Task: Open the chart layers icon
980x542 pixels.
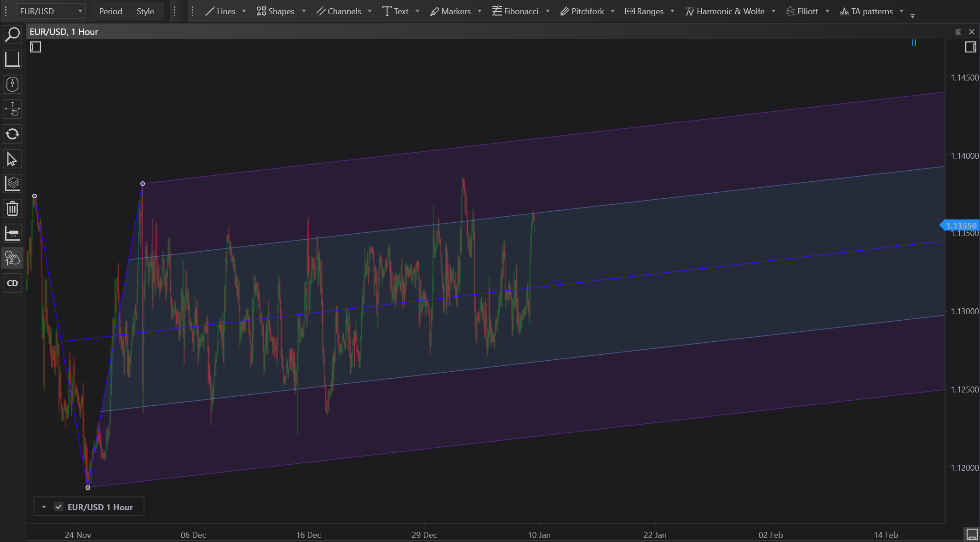Action: coord(12,184)
